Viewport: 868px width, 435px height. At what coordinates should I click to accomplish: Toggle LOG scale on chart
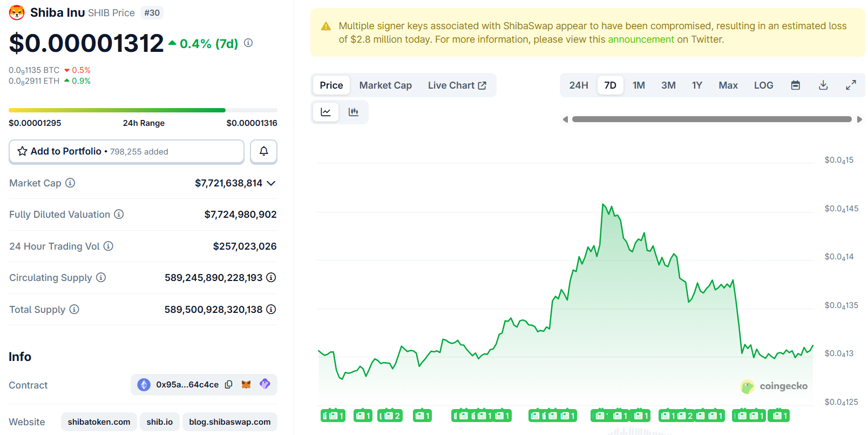(764, 85)
